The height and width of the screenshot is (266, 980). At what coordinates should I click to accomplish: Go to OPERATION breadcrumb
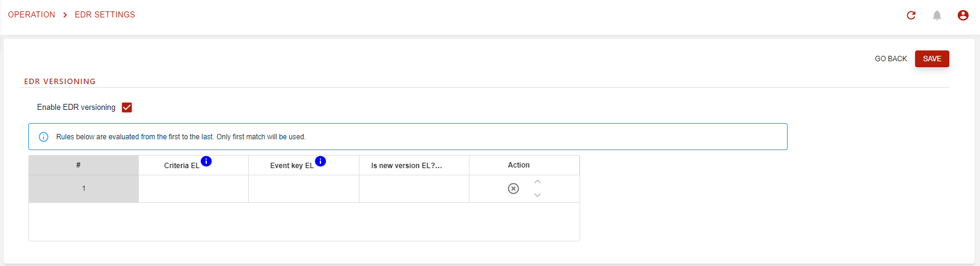[31, 14]
